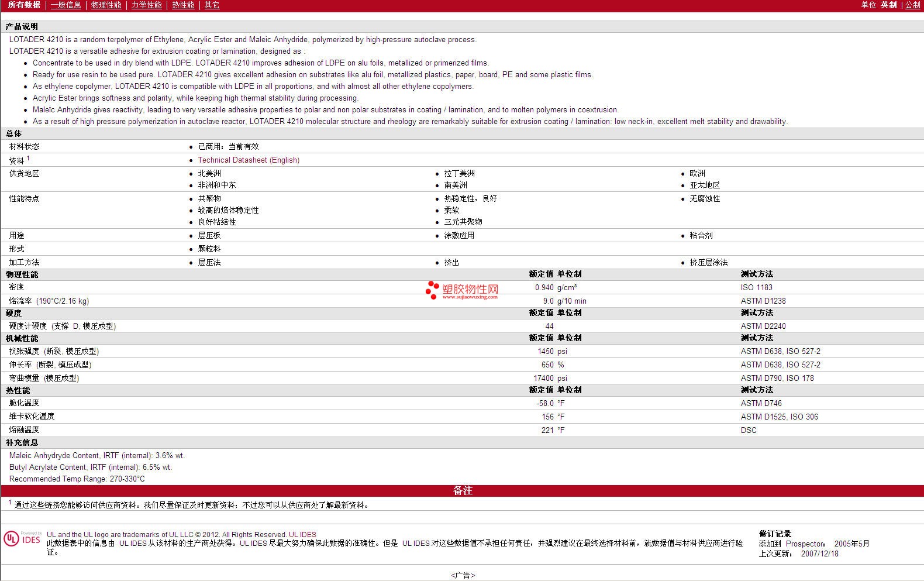The width and height of the screenshot is (924, 581).
Task: Click the 亚太地区 region entry
Action: [x=705, y=185]
